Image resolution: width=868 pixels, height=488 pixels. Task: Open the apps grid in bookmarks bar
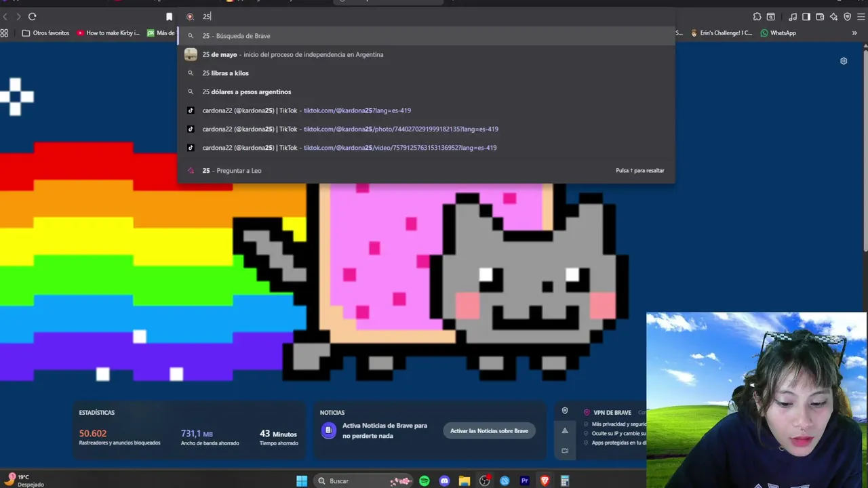(5, 33)
